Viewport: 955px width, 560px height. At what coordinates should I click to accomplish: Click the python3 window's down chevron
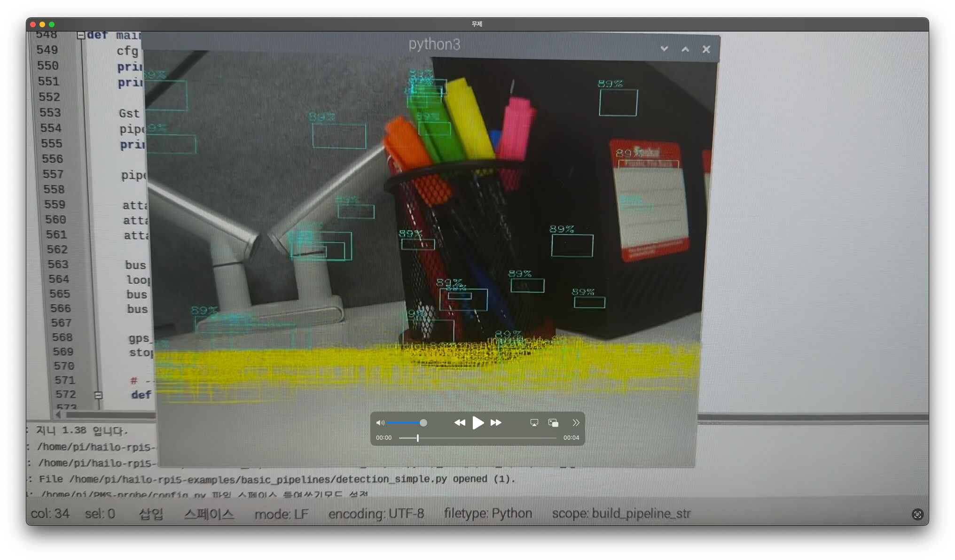point(664,49)
